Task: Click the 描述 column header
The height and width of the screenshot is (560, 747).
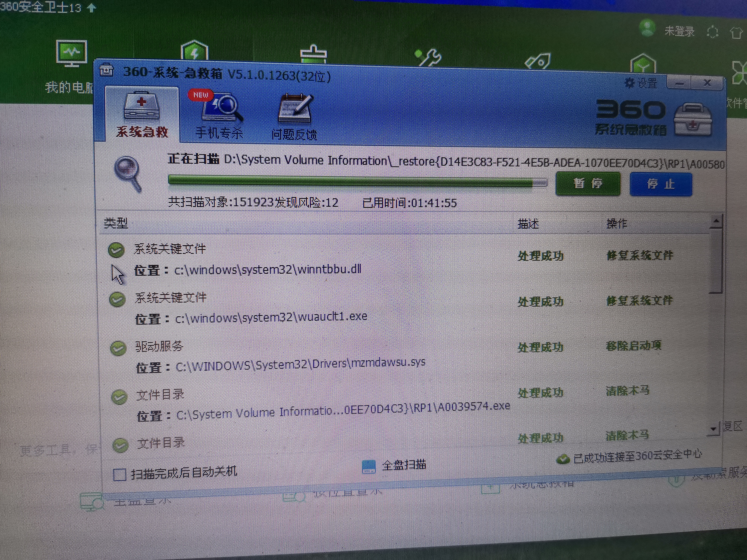Action: (x=528, y=224)
